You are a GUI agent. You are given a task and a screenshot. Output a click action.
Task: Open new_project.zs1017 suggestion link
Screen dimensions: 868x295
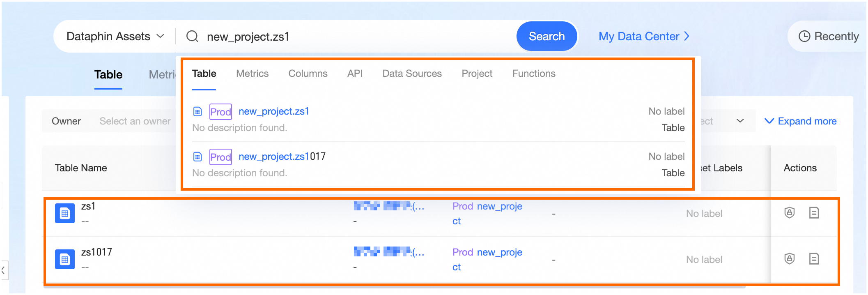coord(282,157)
